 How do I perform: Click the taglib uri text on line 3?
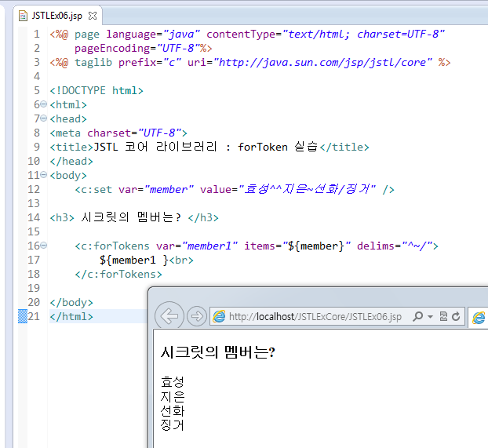click(322, 62)
